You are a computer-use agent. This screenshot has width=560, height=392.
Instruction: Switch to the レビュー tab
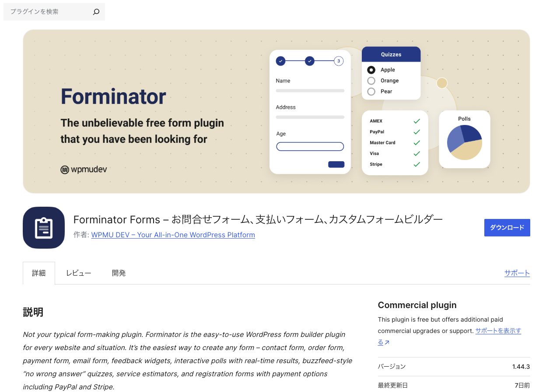(79, 273)
